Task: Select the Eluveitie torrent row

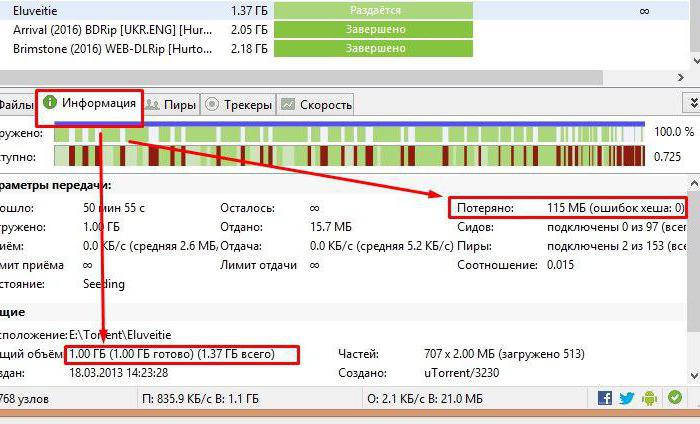Action: pos(344,10)
